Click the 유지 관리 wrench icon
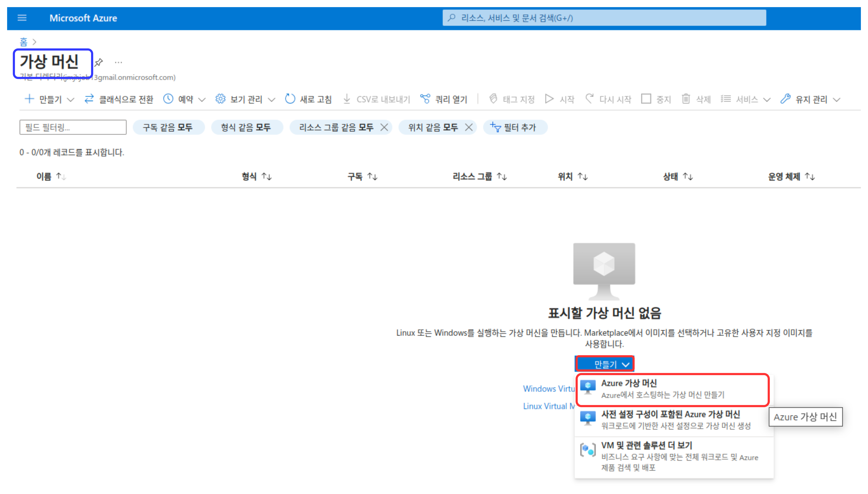The height and width of the screenshot is (494, 868). [x=786, y=99]
